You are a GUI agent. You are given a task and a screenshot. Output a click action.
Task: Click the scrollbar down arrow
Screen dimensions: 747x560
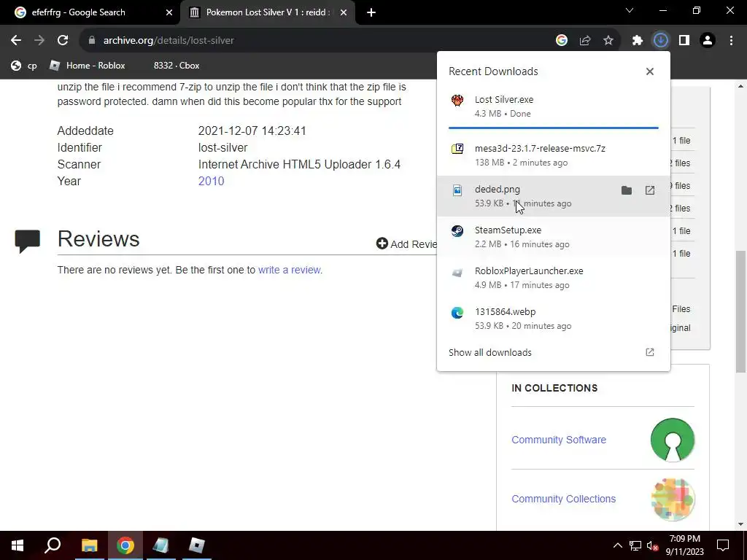[x=740, y=525]
